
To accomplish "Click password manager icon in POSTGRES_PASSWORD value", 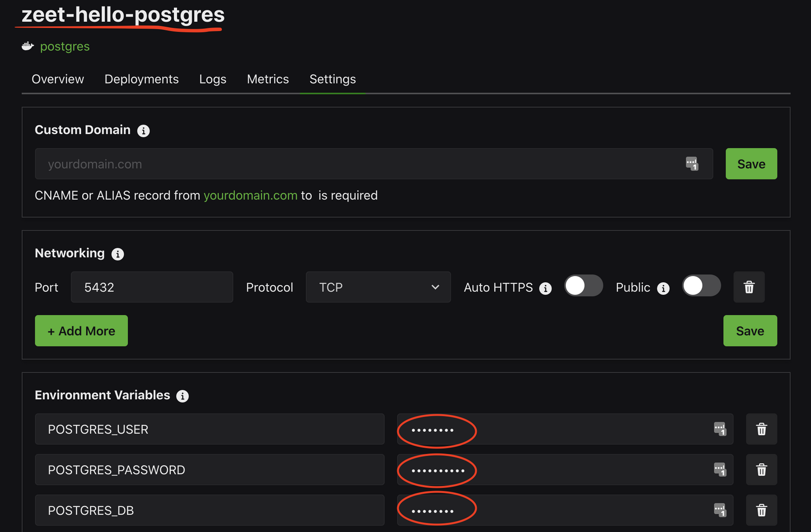I will [x=720, y=470].
